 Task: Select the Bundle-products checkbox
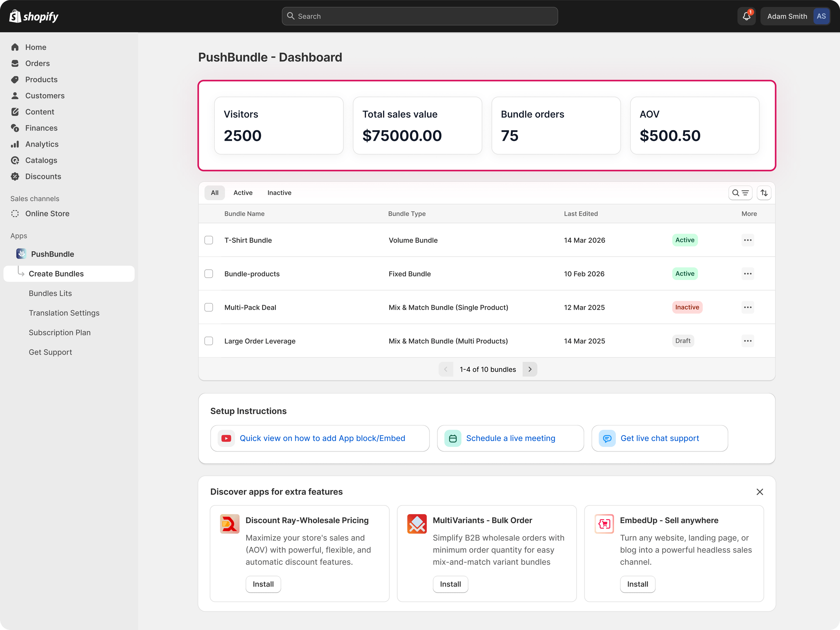(x=209, y=274)
